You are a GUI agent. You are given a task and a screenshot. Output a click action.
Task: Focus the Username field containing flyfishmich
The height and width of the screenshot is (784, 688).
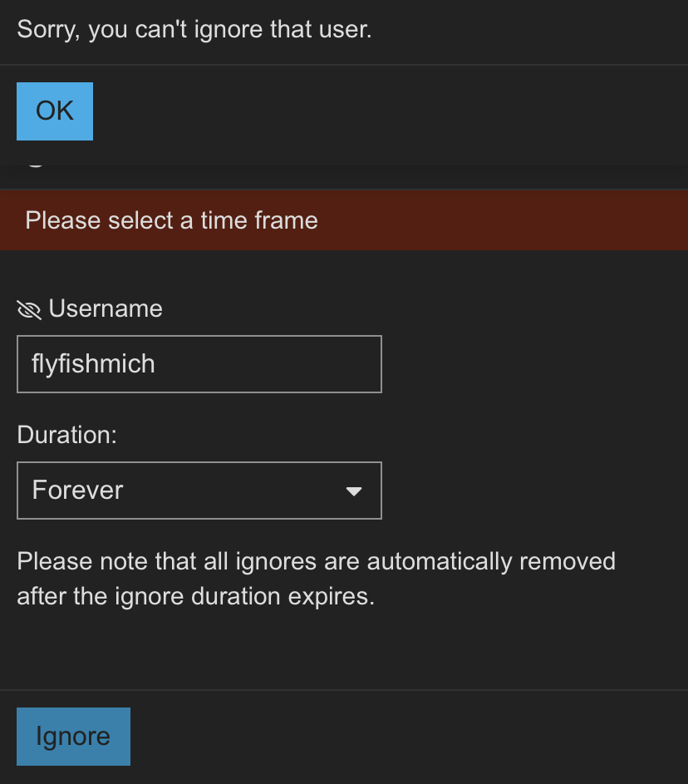199,364
